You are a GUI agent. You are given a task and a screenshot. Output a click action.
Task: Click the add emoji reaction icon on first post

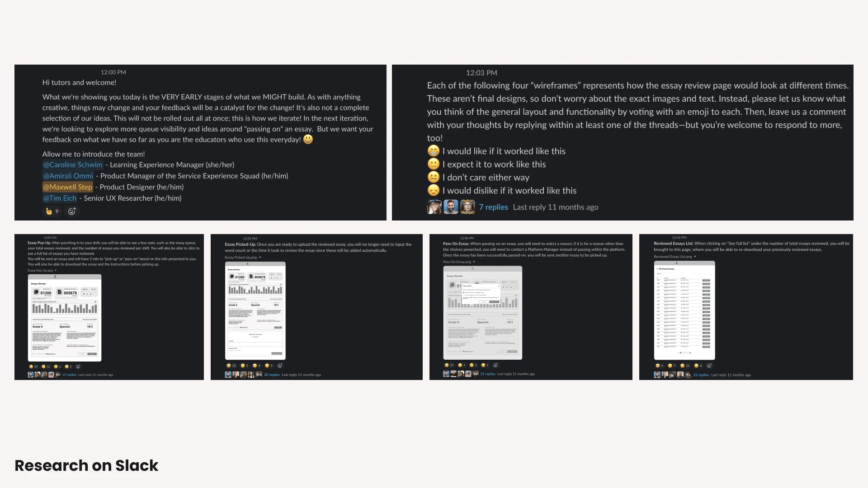click(71, 211)
